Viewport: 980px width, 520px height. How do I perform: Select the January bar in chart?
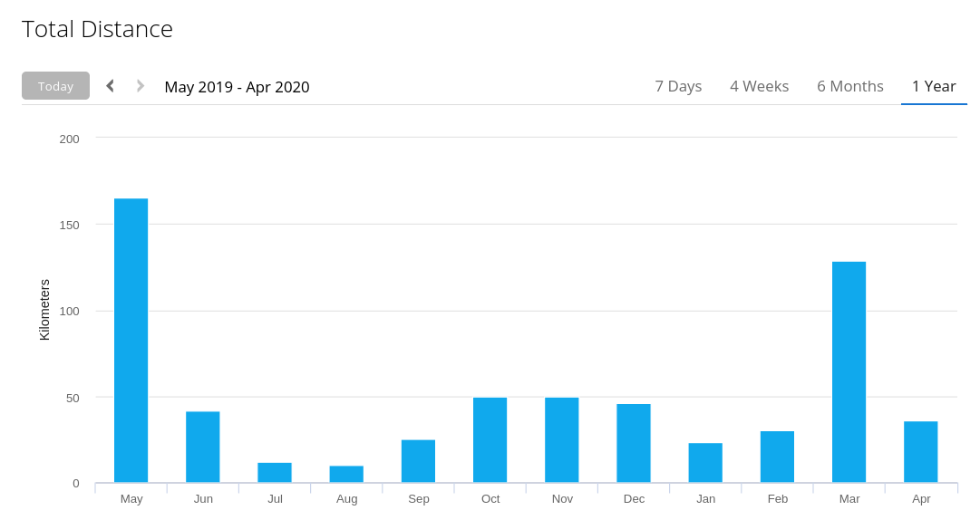pyautogui.click(x=705, y=463)
